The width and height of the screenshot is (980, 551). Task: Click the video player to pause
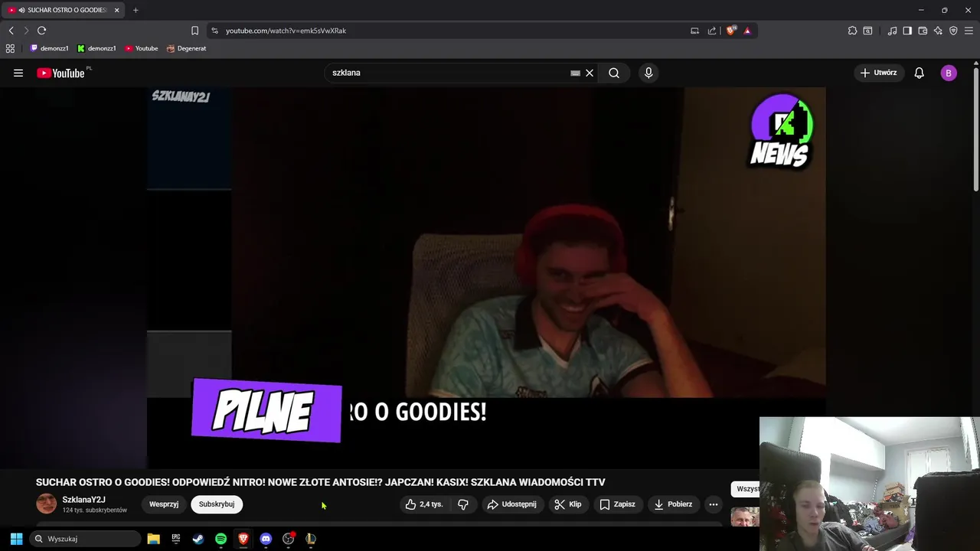[x=486, y=278]
